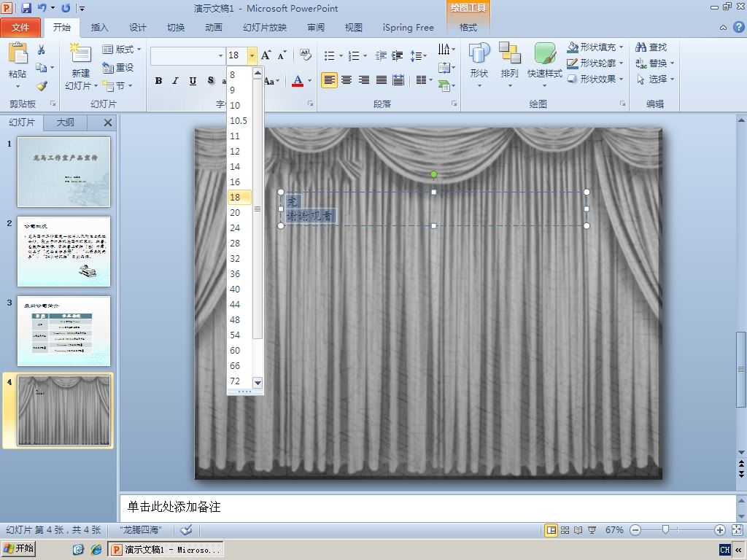Center align the text
Image resolution: width=747 pixels, height=560 pixels.
click(x=347, y=80)
